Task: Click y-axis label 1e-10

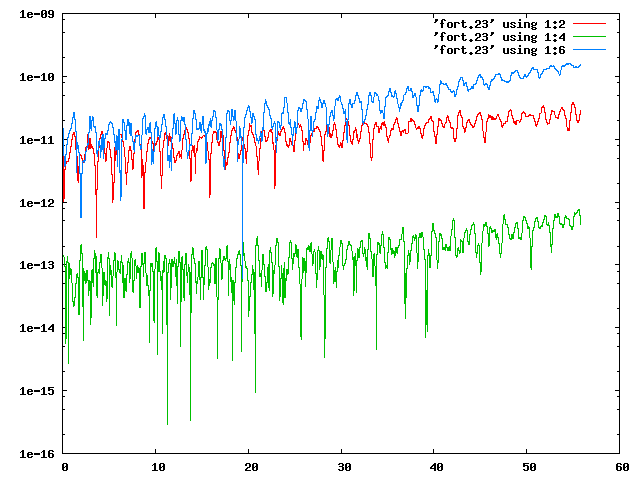Action: [37, 77]
